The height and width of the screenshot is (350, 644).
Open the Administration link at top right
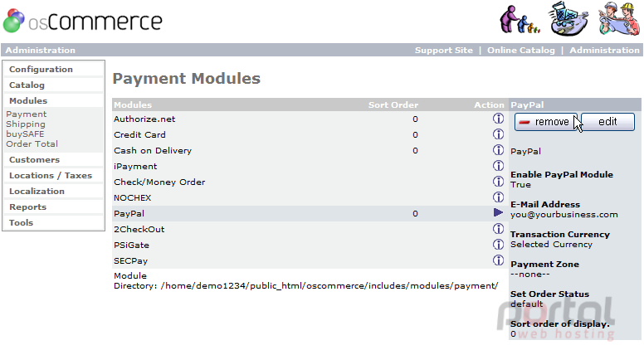click(x=604, y=50)
